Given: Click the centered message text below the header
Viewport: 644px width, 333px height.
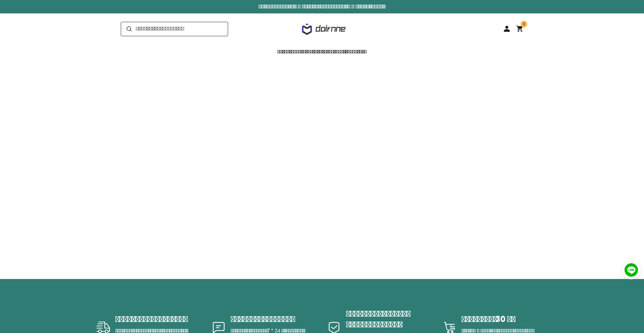Looking at the screenshot, I should pyautogui.click(x=322, y=52).
